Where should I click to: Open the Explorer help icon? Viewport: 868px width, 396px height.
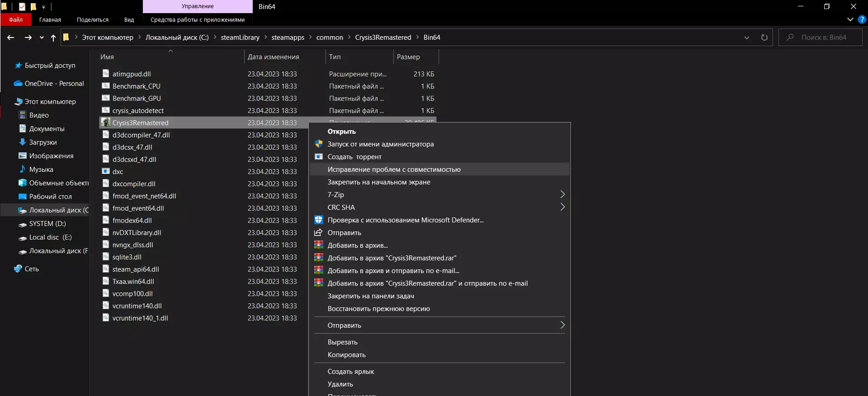862,19
